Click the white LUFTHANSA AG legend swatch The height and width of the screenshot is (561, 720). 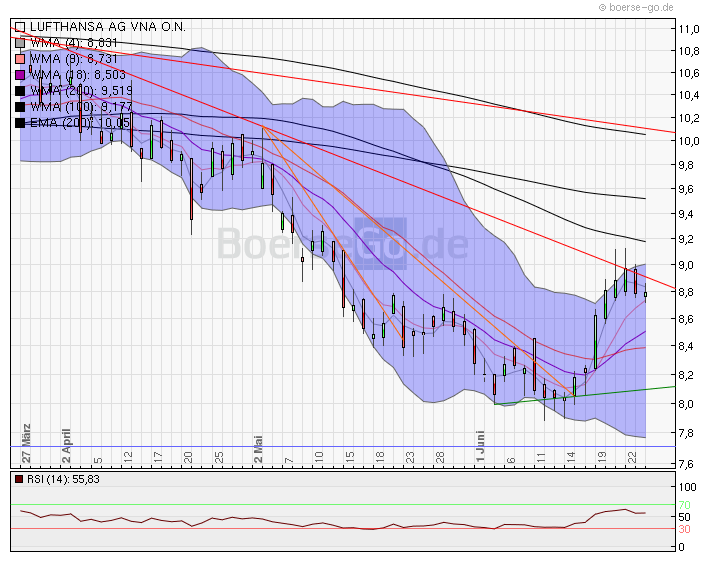[20, 27]
